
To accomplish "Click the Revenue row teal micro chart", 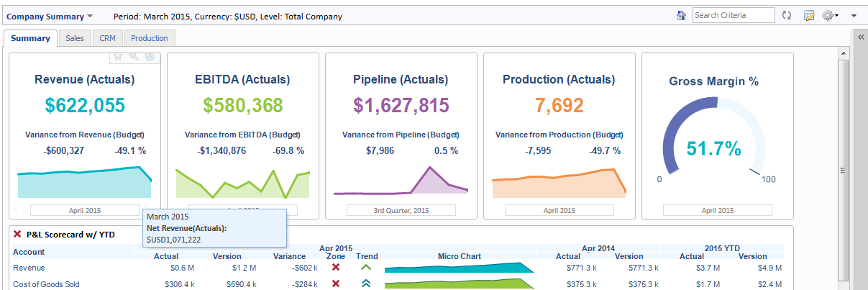I will click(x=460, y=268).
